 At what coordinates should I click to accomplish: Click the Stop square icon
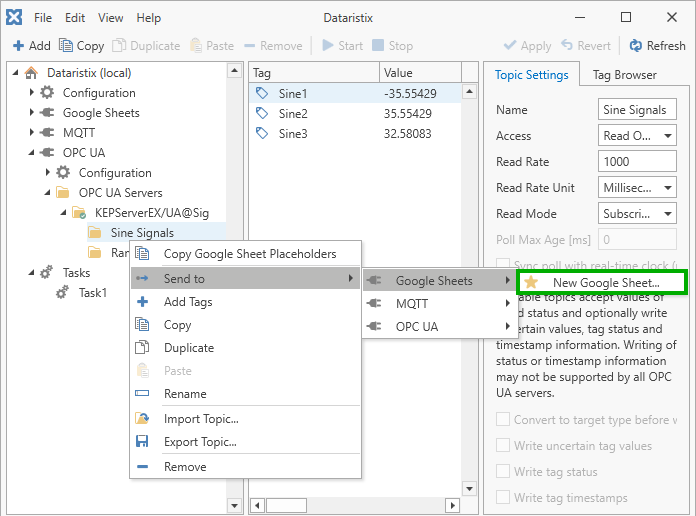(x=378, y=45)
